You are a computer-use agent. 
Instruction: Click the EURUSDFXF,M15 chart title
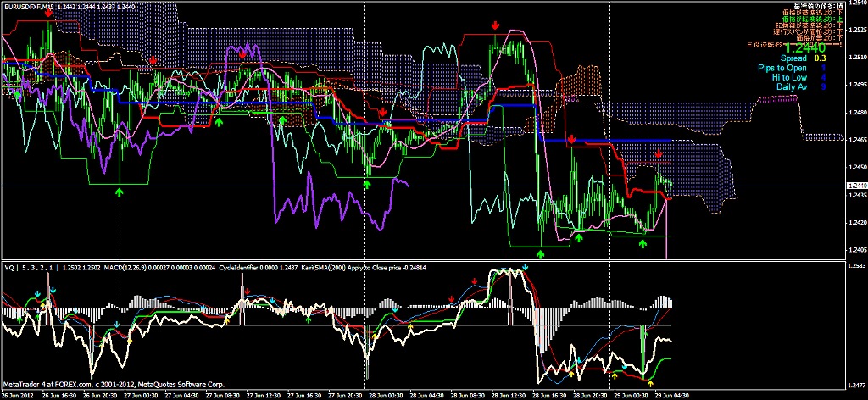click(x=28, y=6)
